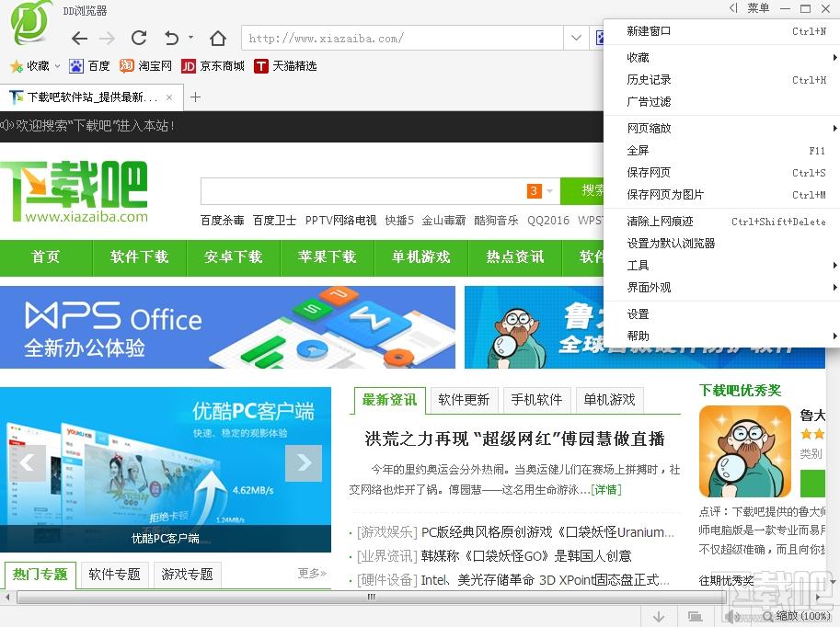Reload the page with the refresh icon
The width and height of the screenshot is (840, 627).
pos(139,38)
